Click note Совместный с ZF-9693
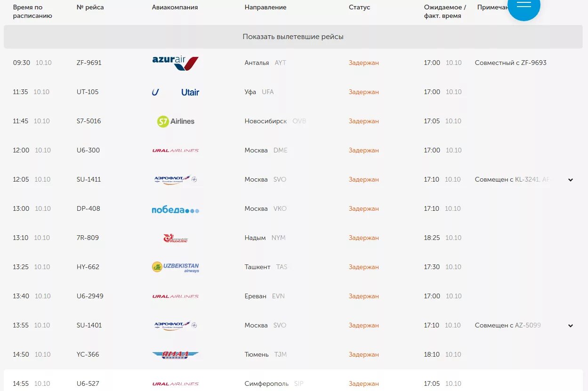 [x=511, y=63]
